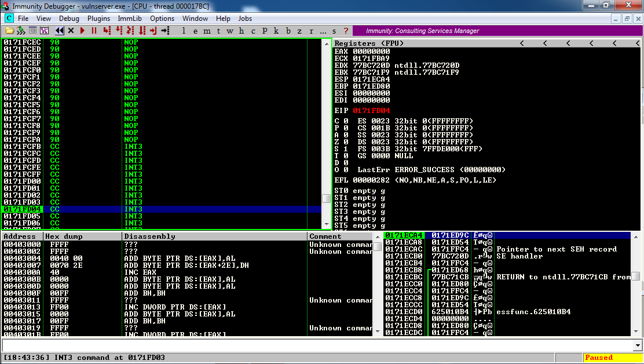
Task: Click the red question mark help icon
Action: (346, 31)
